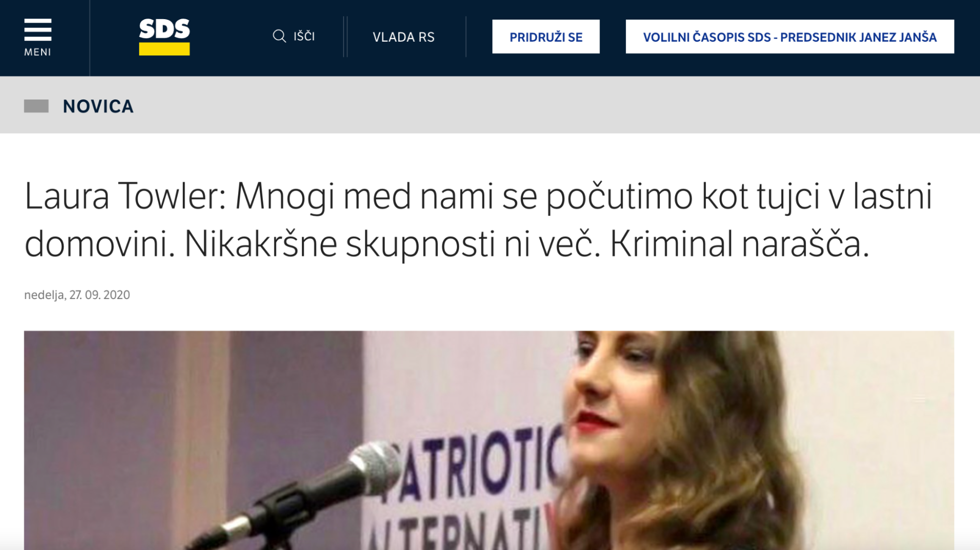This screenshot has height=550, width=980.
Task: Click the second headline line about Kriminal narašča
Action: 447,244
